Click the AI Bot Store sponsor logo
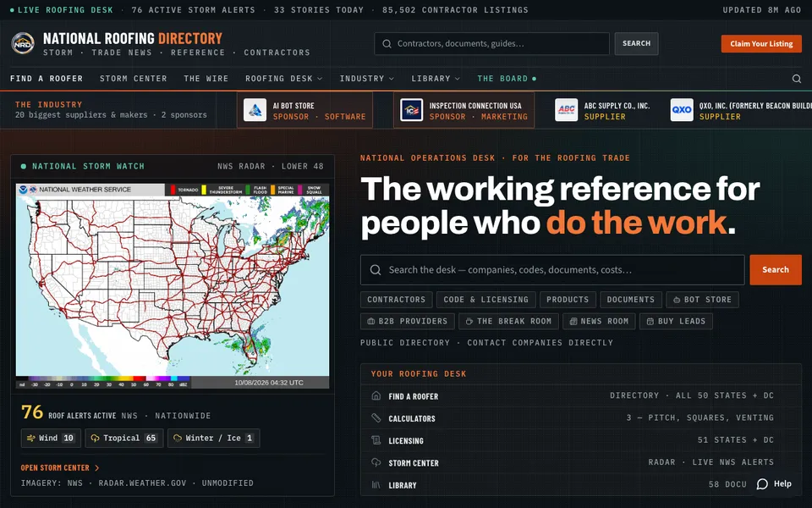Screen dimensions: 812x508 [255, 110]
